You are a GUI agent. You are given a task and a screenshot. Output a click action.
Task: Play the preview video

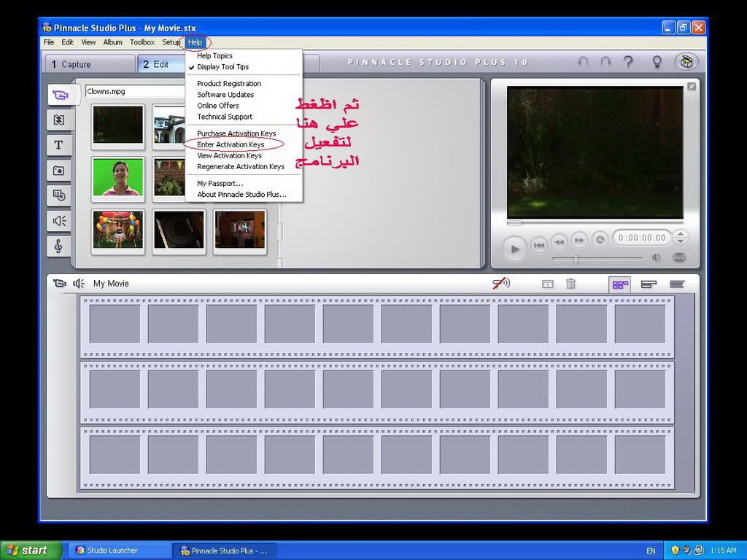click(514, 249)
